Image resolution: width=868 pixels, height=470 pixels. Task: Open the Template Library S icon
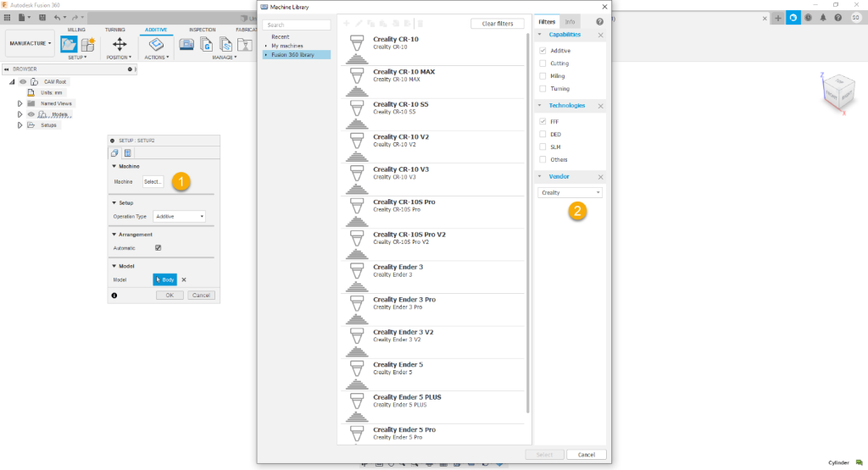(x=225, y=45)
